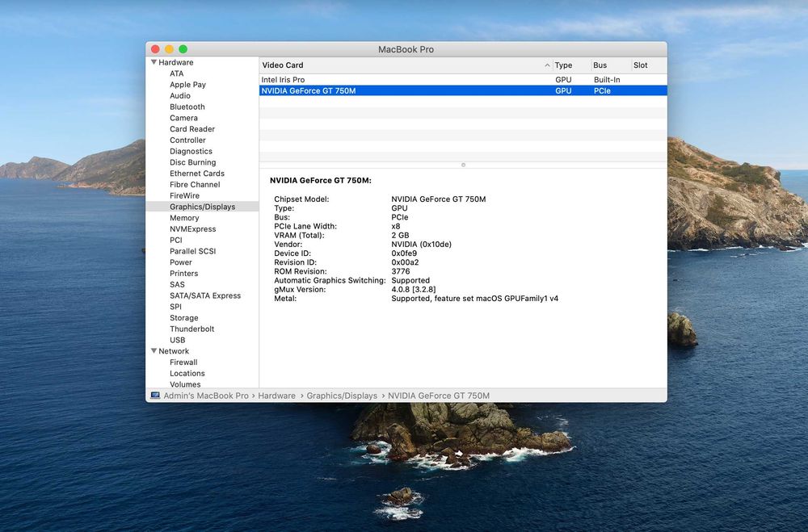Sort by the Bus column header
808x532 pixels.
pyautogui.click(x=610, y=65)
